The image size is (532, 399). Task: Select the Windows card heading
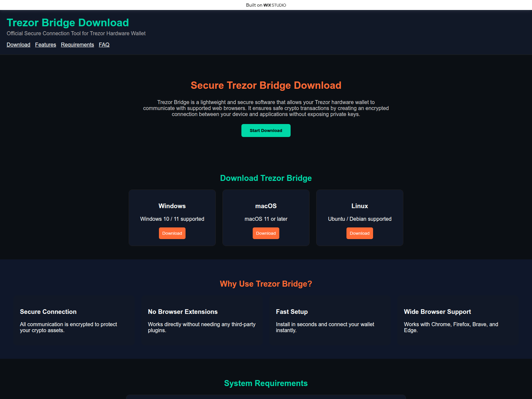tap(172, 206)
